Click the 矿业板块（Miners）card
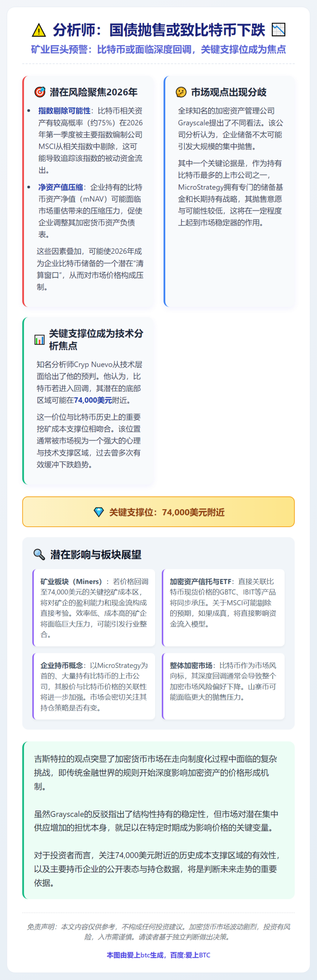This screenshot has height=980, width=317. pyautogui.click(x=94, y=608)
